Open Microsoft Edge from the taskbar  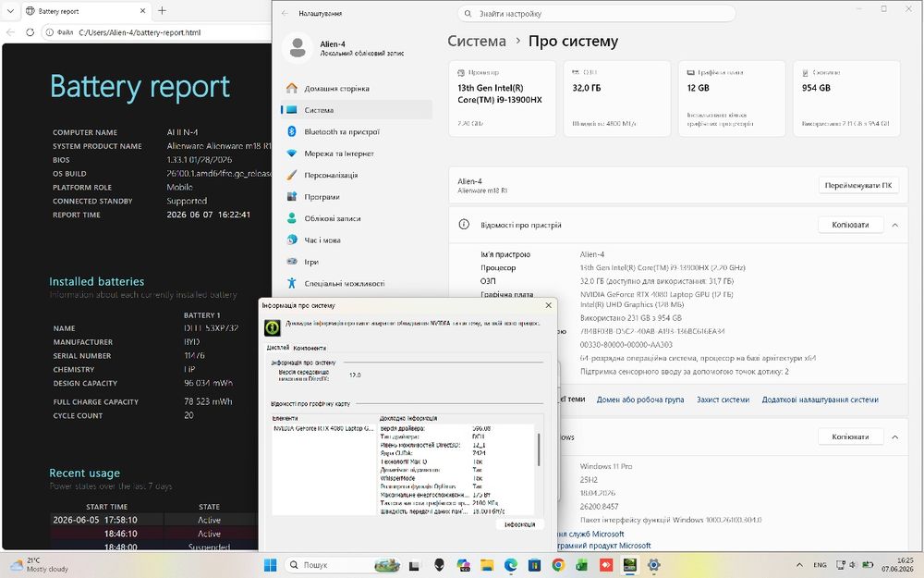pos(510,565)
